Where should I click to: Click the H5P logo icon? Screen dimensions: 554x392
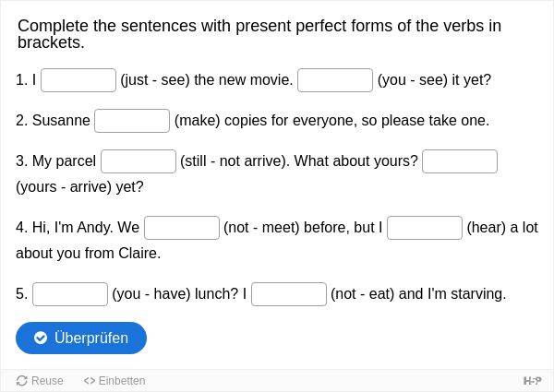coord(532,381)
